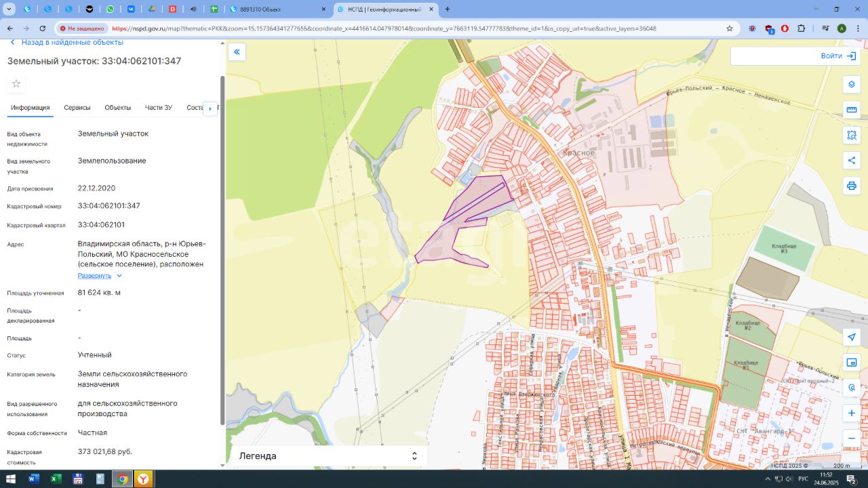Image resolution: width=868 pixels, height=488 pixels.
Task: Zoom out with the minus button
Action: [x=852, y=438]
